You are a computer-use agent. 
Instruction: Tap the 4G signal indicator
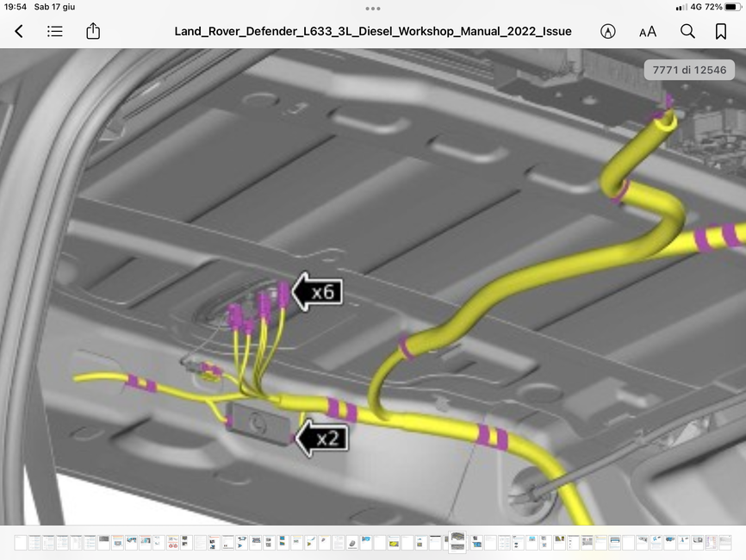coord(696,7)
